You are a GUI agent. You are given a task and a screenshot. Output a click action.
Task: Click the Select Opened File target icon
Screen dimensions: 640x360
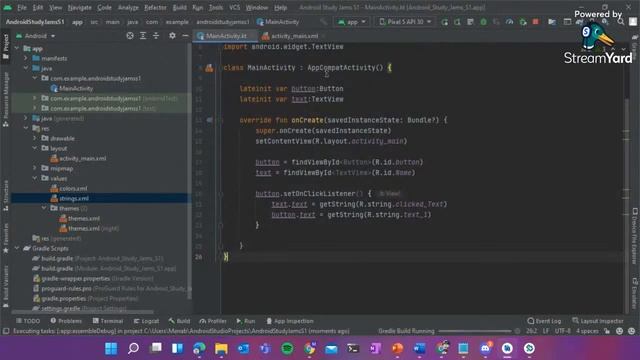130,36
